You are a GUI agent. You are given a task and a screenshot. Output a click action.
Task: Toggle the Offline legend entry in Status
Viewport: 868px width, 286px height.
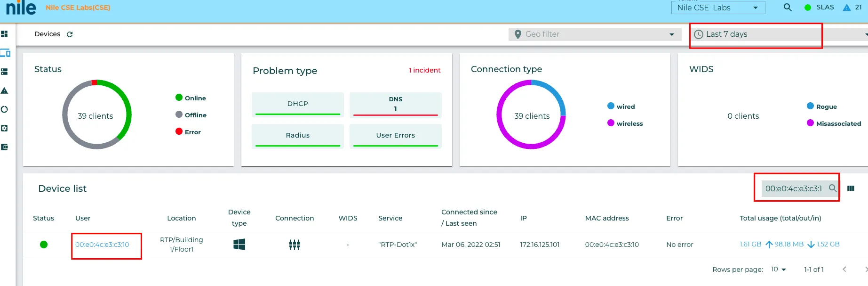coord(191,115)
